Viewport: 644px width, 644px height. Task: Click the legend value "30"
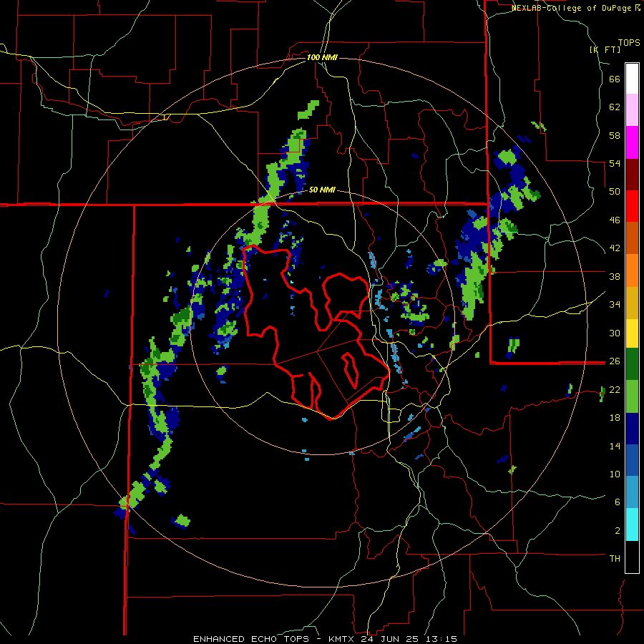[x=615, y=333]
